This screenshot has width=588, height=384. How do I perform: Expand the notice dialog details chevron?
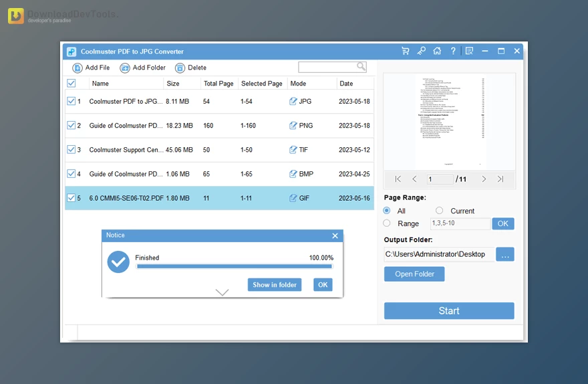point(223,292)
